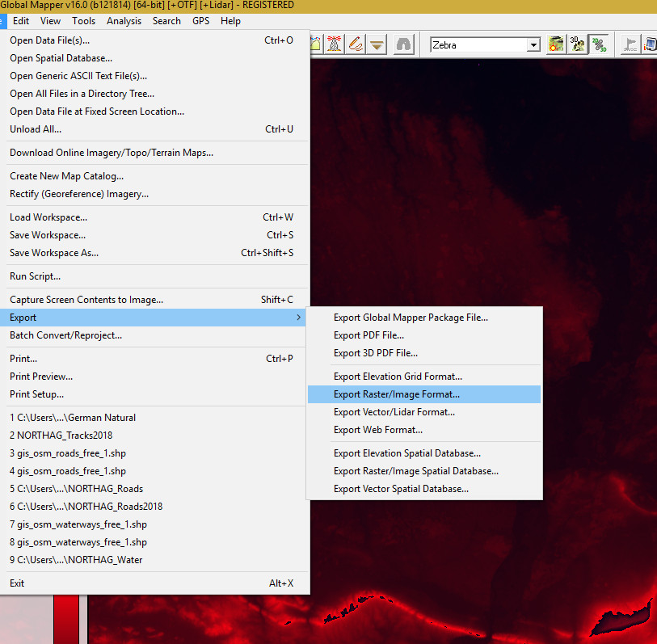Screen dimensions: 657x644
Task: Select Export Raster/Image Format...
Action: click(424, 394)
